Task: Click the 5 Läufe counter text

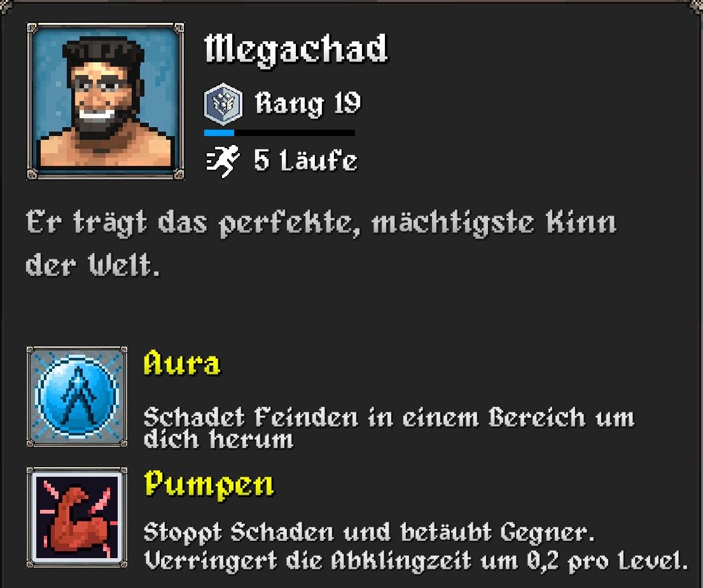Action: [x=306, y=160]
